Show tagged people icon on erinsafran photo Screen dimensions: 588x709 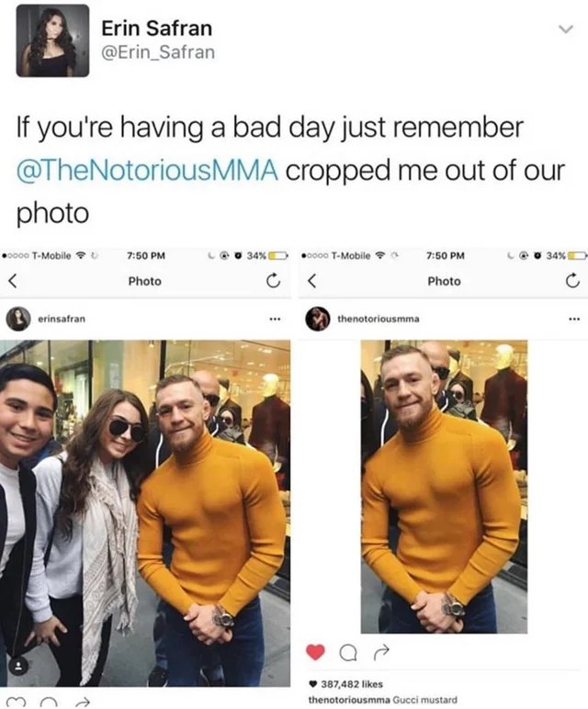pos(18,665)
